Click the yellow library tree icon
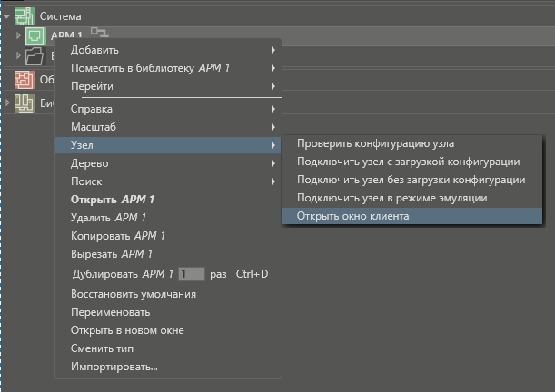This screenshot has width=555, height=392. (x=25, y=103)
